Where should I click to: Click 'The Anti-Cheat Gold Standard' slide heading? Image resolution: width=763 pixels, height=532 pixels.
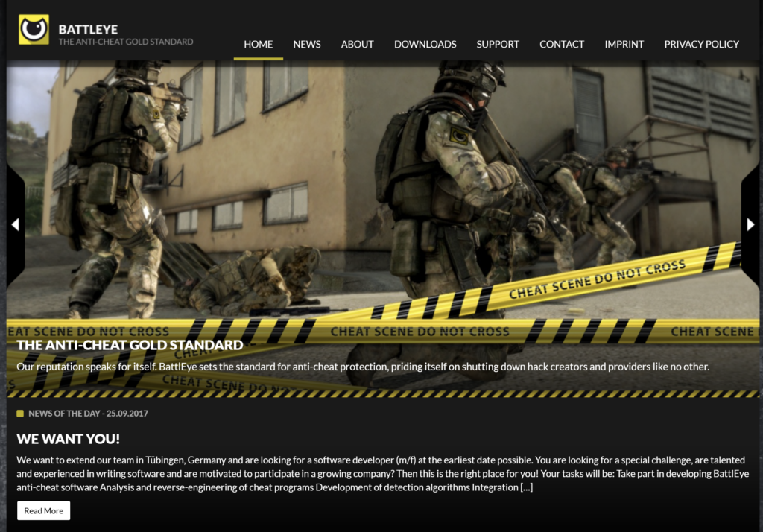[x=130, y=345]
